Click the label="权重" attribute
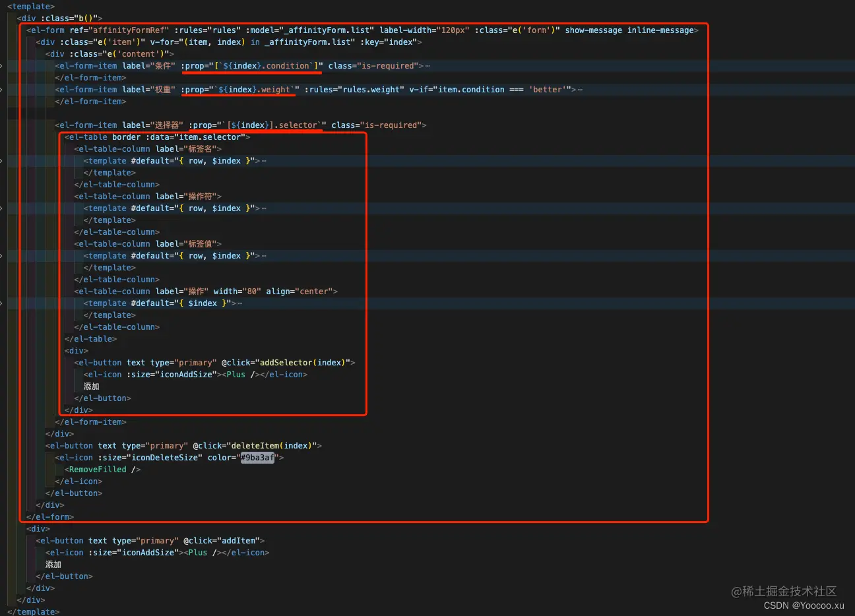 coord(148,90)
